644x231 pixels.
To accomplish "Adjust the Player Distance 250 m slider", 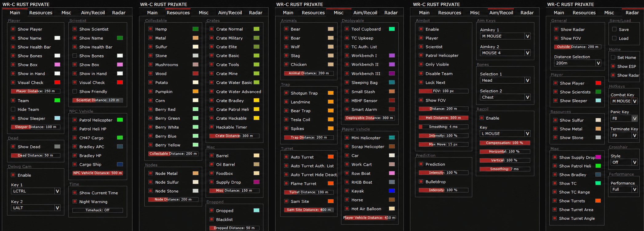I will pyautogui.click(x=36, y=91).
